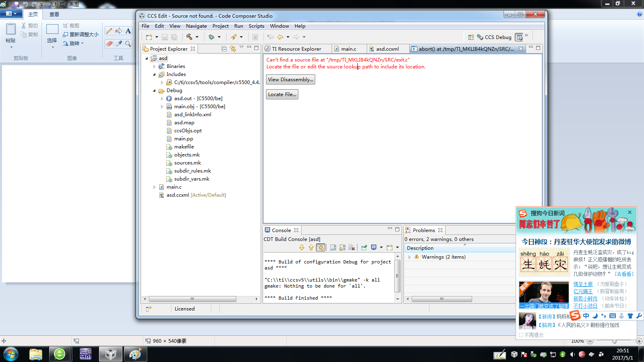
Task: Select the Text tool in Paint
Action: pos(128,31)
